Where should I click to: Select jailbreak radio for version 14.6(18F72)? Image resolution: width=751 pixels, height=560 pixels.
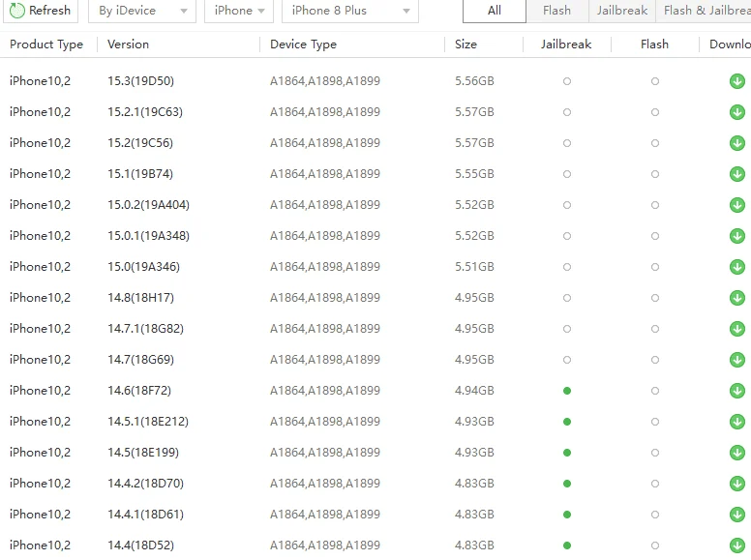[567, 391]
